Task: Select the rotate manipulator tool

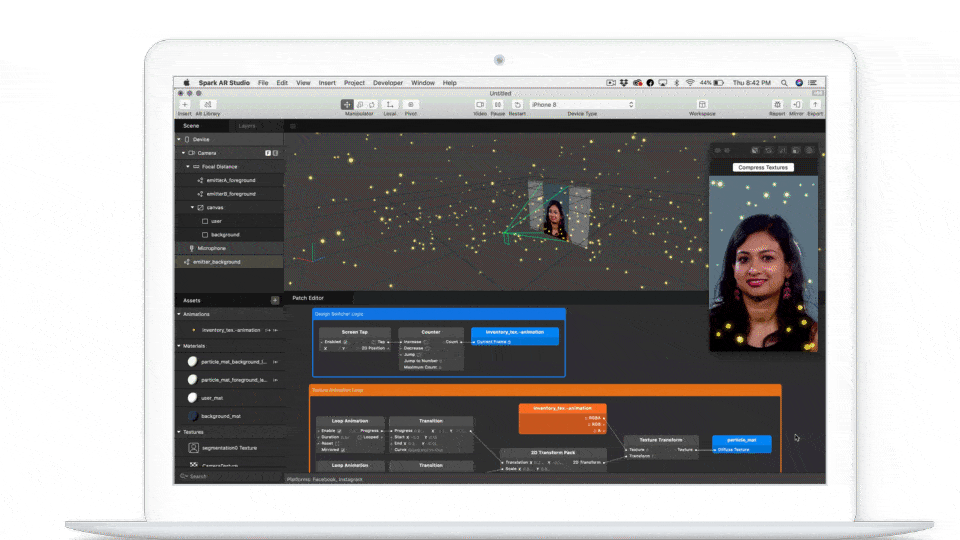Action: pyautogui.click(x=372, y=105)
